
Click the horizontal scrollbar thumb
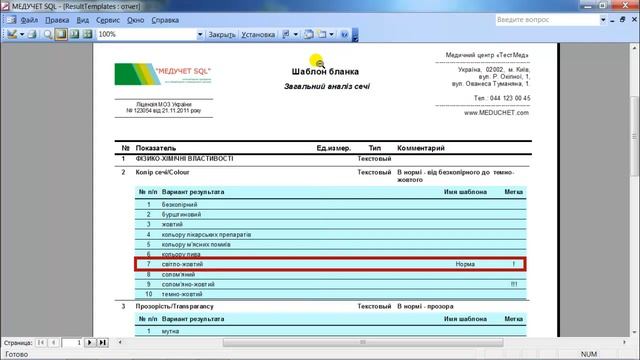tap(363, 342)
